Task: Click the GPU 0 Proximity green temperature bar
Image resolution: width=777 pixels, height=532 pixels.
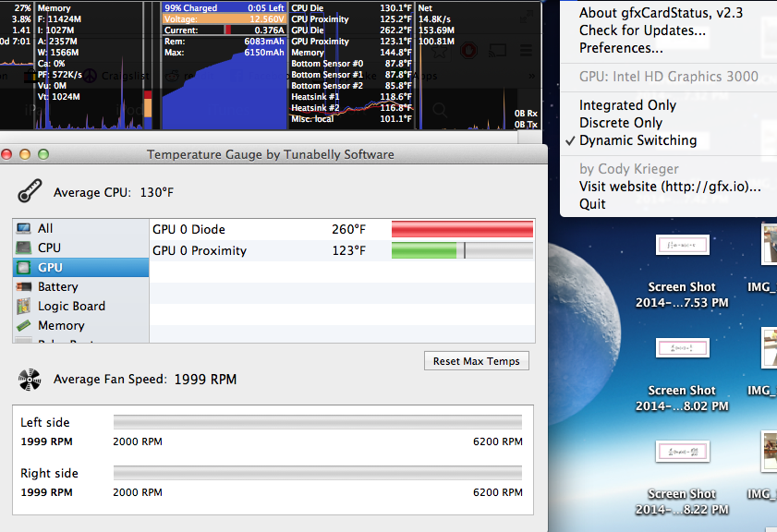Action: pos(462,250)
